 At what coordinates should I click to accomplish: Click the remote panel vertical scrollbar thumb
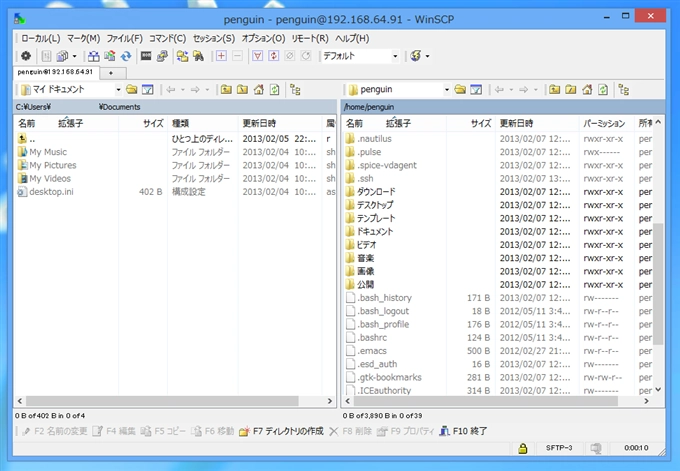[658, 284]
